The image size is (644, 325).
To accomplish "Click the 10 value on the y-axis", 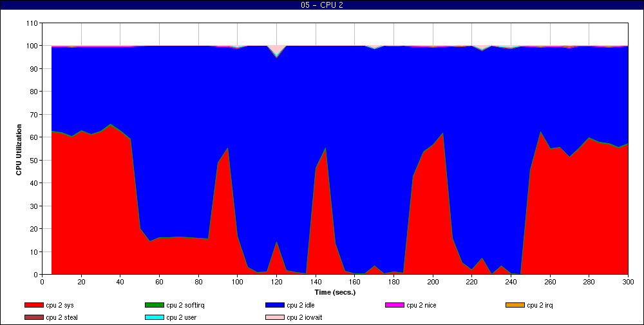I will (x=35, y=251).
